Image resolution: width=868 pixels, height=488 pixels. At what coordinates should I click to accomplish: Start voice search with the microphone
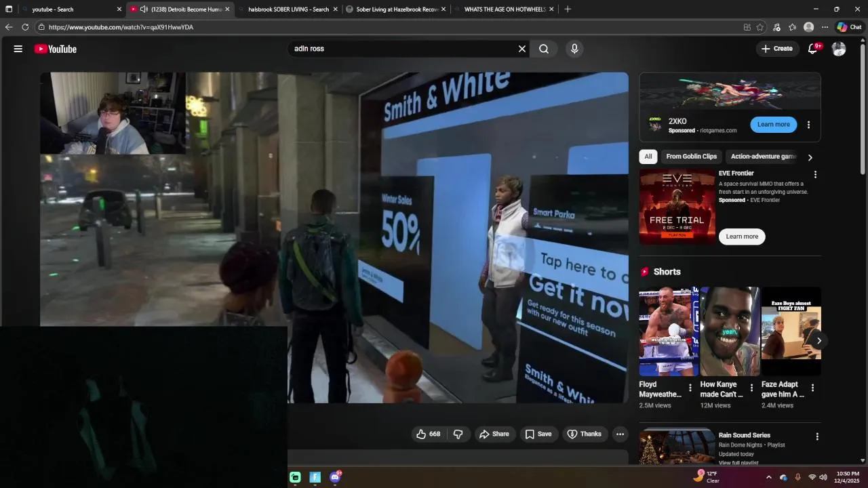click(x=574, y=49)
